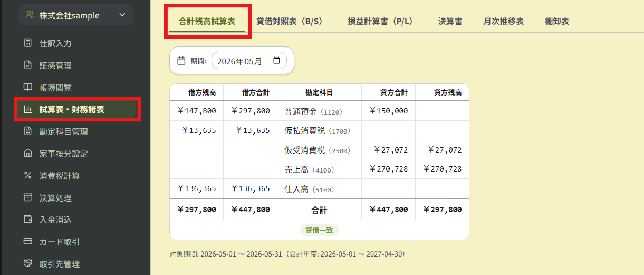Viewport: 644px width, 275px height.
Task: Open the 決算書 tab
Action: [x=450, y=22]
